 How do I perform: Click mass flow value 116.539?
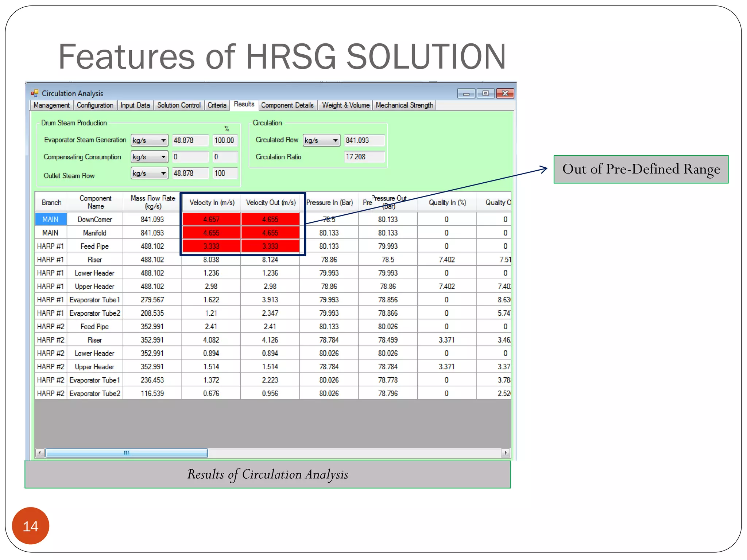[152, 393]
